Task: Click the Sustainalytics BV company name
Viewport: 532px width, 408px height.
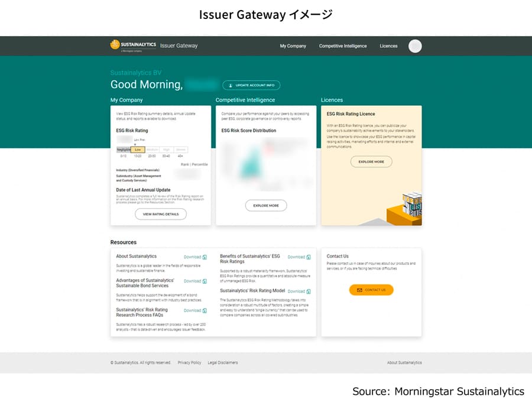Action: click(x=136, y=73)
